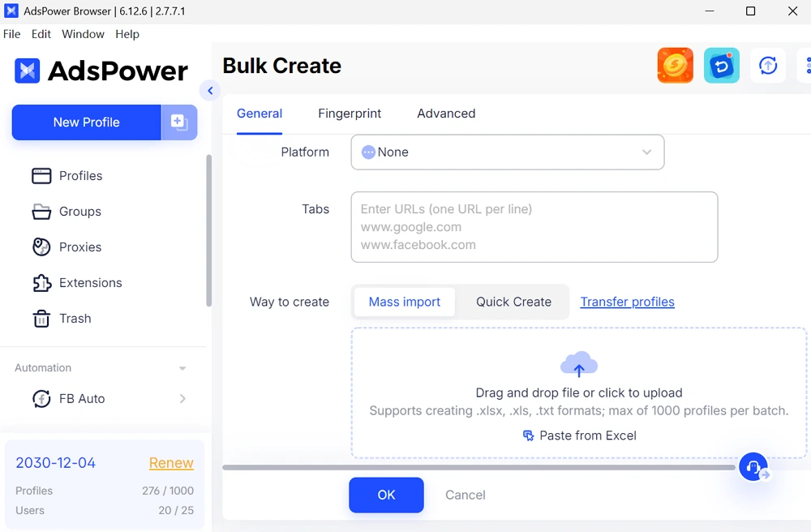Switch to the General tab

click(x=260, y=114)
